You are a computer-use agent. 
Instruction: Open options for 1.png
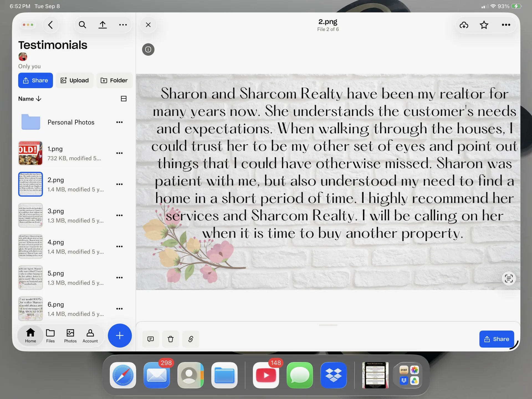(119, 153)
